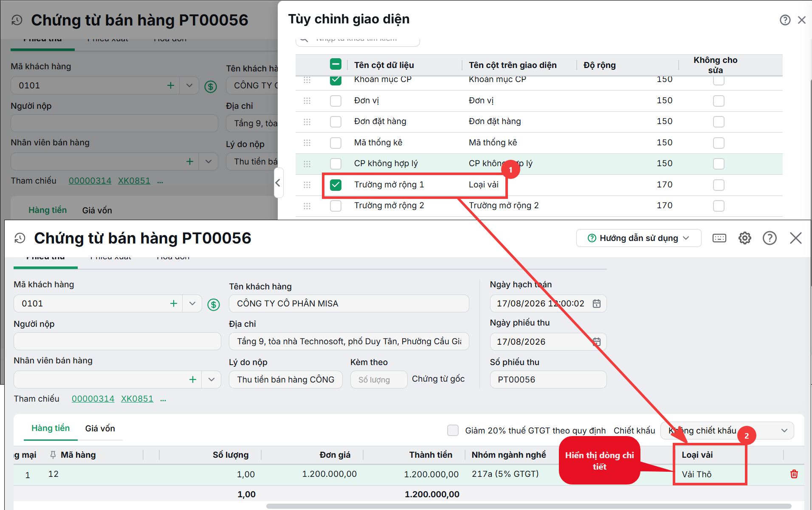The width and height of the screenshot is (812, 510).
Task: Expand the Chiết khấu dropdown
Action: click(x=784, y=431)
